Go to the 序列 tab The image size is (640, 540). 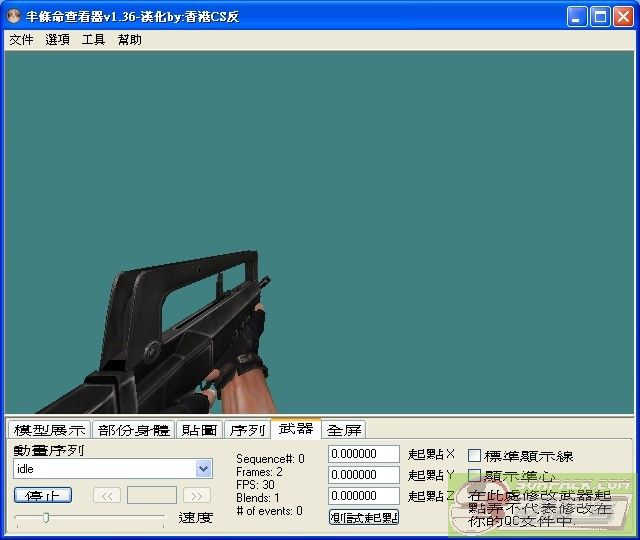click(247, 430)
